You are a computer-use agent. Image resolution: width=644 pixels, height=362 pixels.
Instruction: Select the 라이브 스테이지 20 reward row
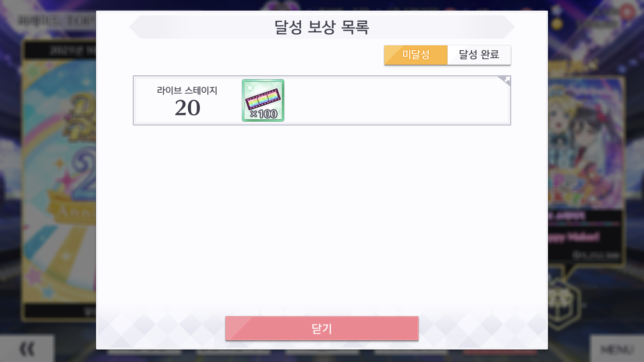click(322, 100)
